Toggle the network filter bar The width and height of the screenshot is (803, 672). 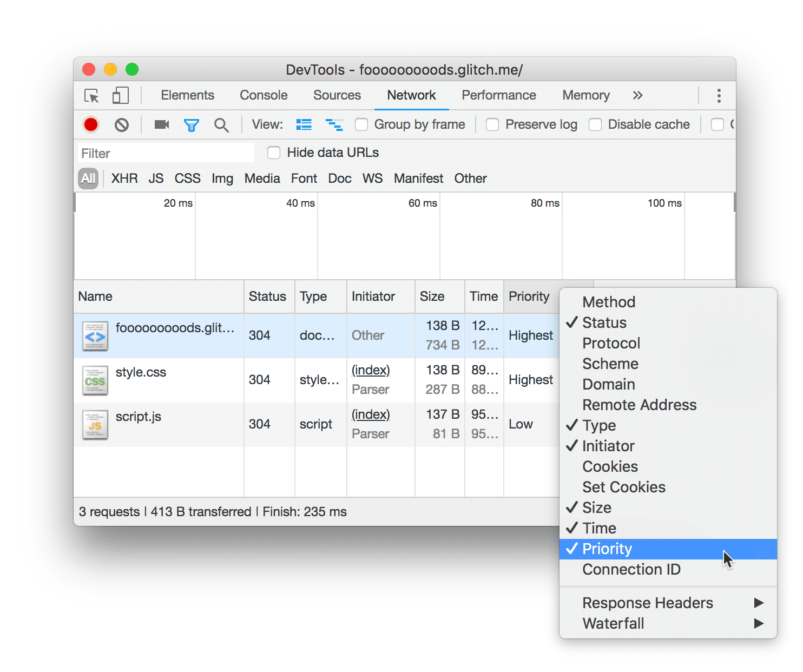[x=192, y=124]
